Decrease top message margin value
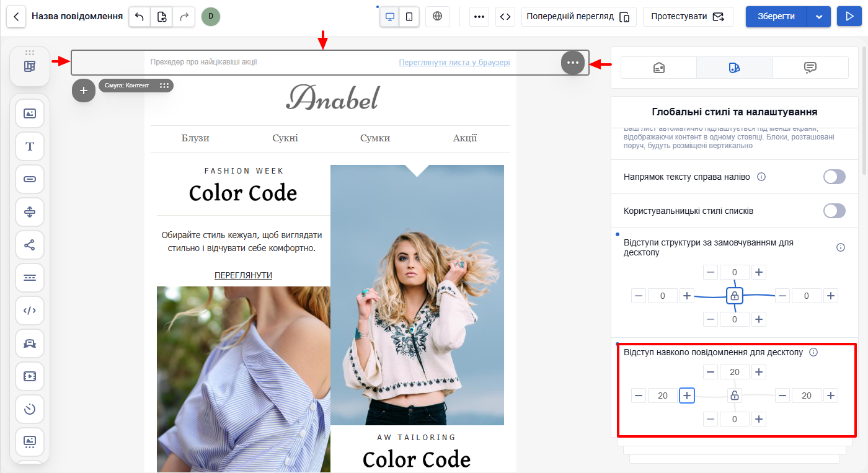 click(x=711, y=372)
